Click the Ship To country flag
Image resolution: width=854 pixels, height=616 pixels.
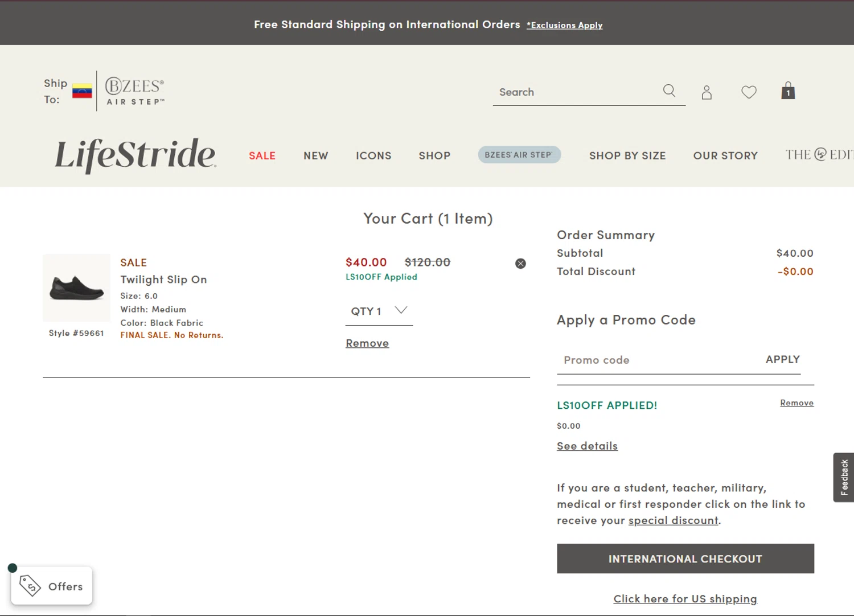point(82,91)
